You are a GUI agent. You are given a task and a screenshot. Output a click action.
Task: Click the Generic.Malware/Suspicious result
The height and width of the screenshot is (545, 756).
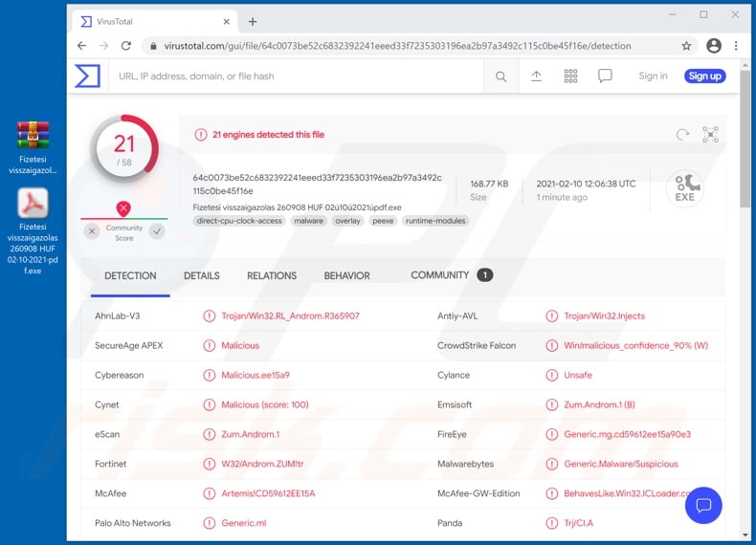(x=621, y=464)
